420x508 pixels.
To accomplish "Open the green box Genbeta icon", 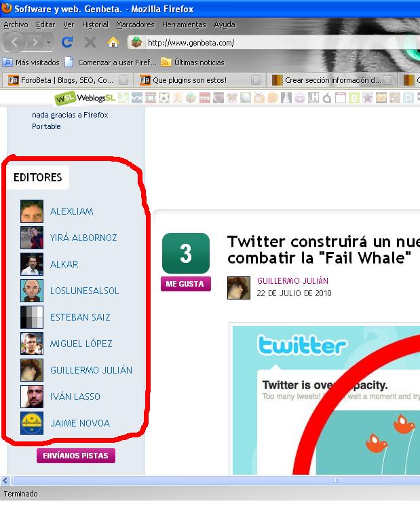I will (x=191, y=98).
